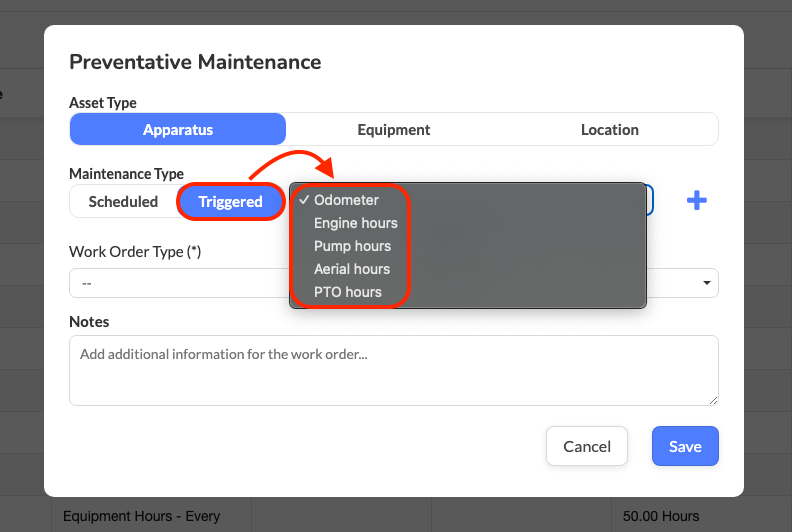
Task: Click the trigger select box behind the list
Action: [649, 200]
